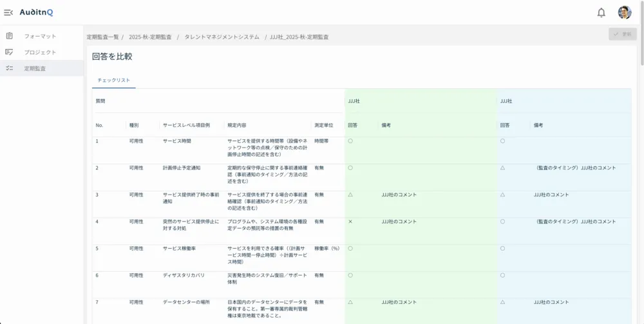644x324 pixels.
Task: Click the 回答を比較 heading
Action: tap(112, 57)
